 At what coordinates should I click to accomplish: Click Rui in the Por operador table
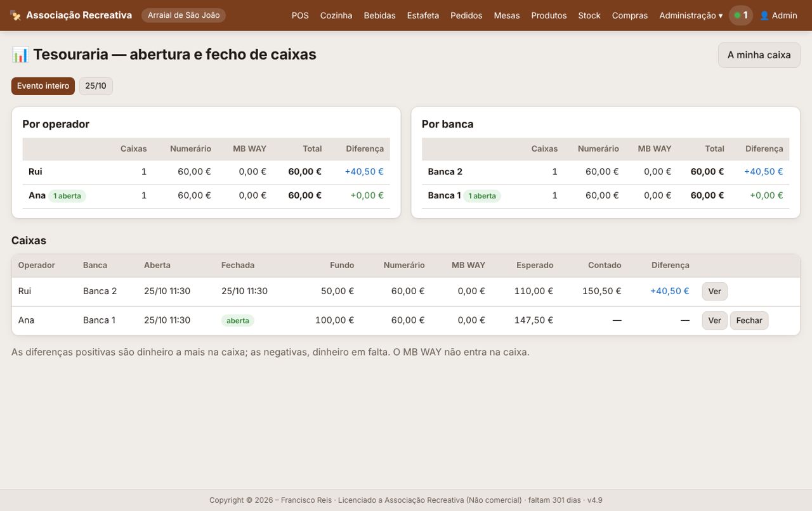point(36,171)
